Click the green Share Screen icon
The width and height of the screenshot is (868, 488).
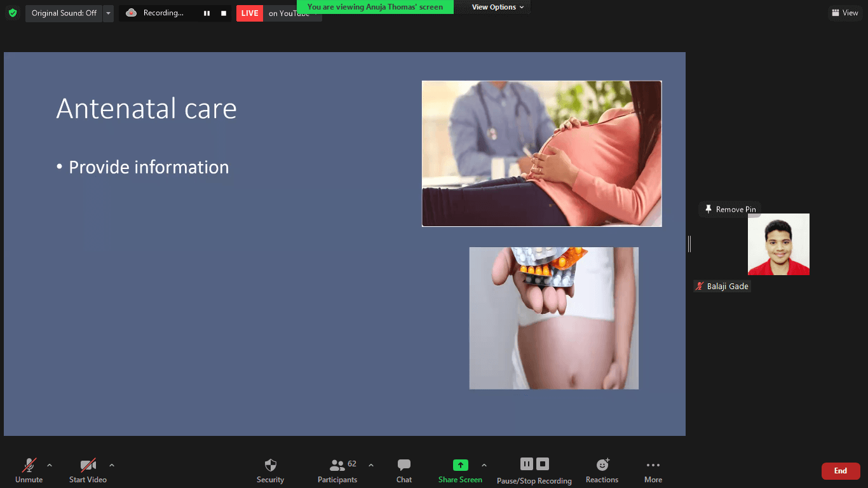[x=460, y=465]
